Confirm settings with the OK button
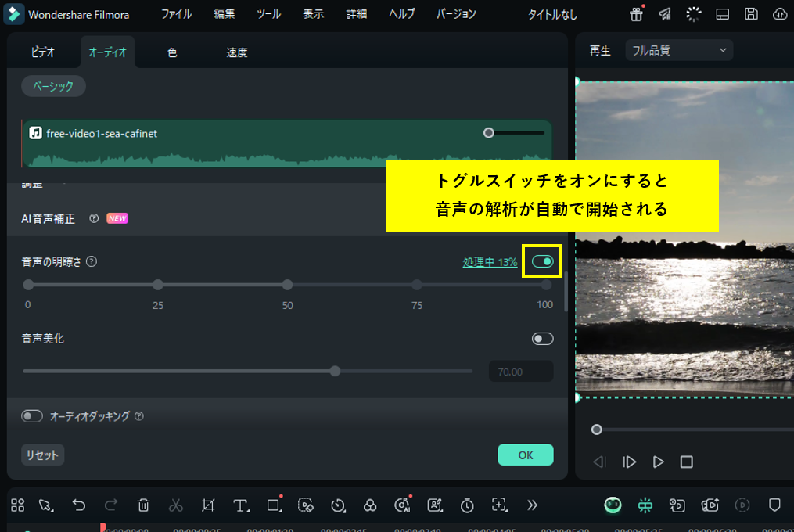This screenshot has height=532, width=794. pyautogui.click(x=525, y=454)
